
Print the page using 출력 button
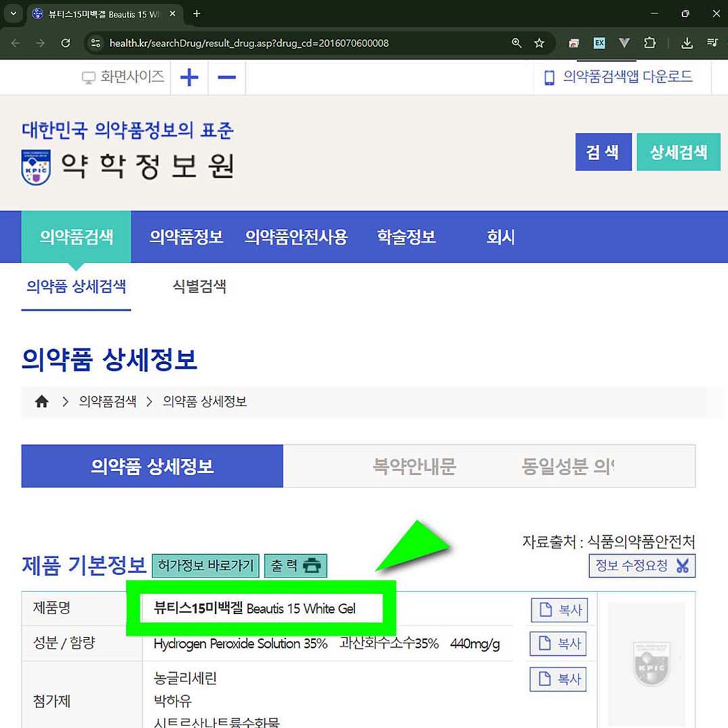295,566
